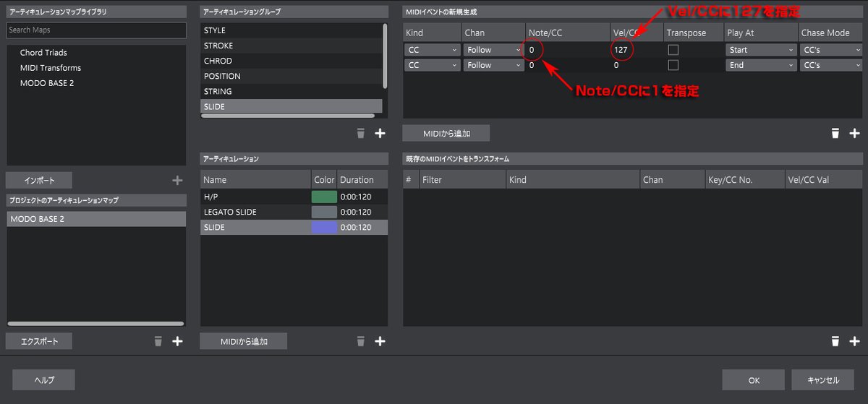Open Play At dropdown showing Start
The image size is (868, 404).
coord(761,50)
